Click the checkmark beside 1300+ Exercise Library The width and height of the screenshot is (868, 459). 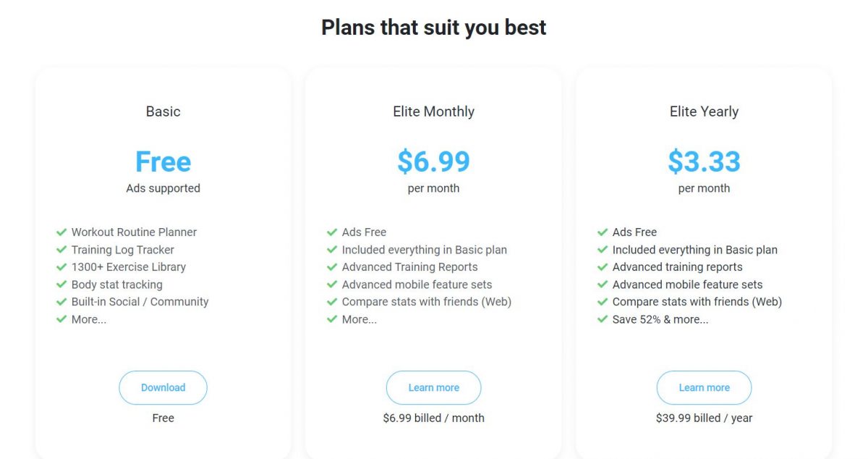(61, 266)
